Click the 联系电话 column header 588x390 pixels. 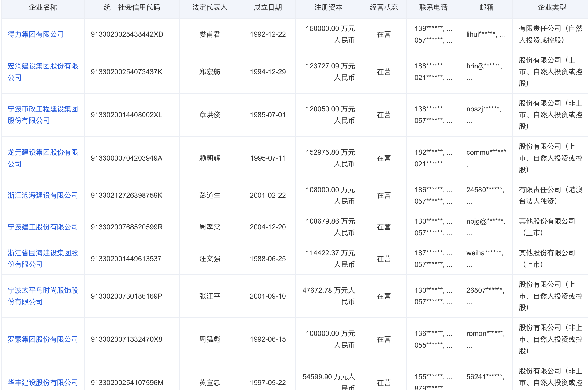point(433,7)
